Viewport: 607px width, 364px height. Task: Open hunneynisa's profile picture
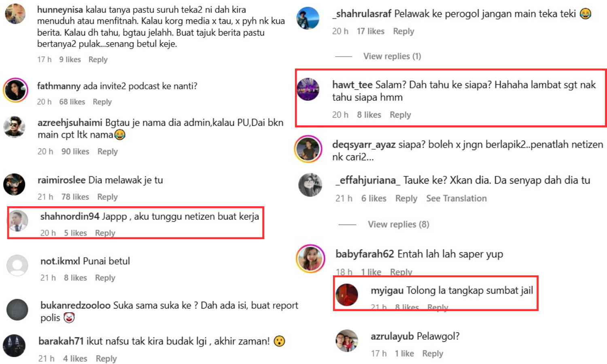pos(15,13)
